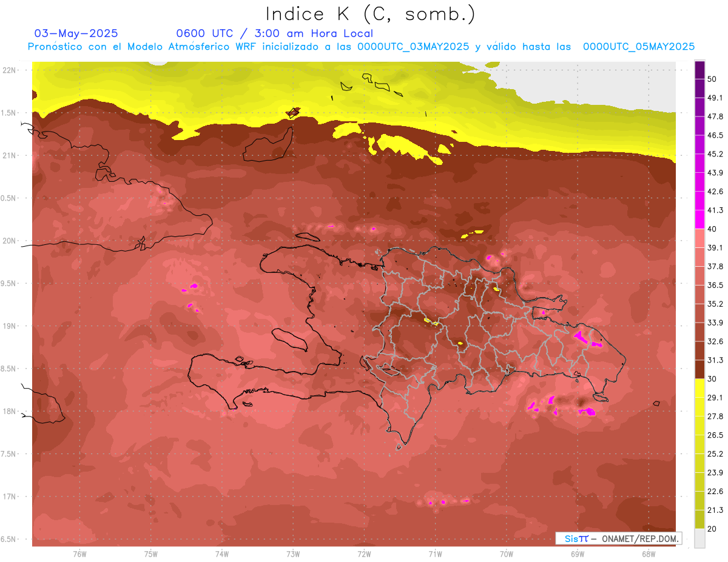Click the '37.8' colorbar value
Screen dimensions: 728x562
715,266
